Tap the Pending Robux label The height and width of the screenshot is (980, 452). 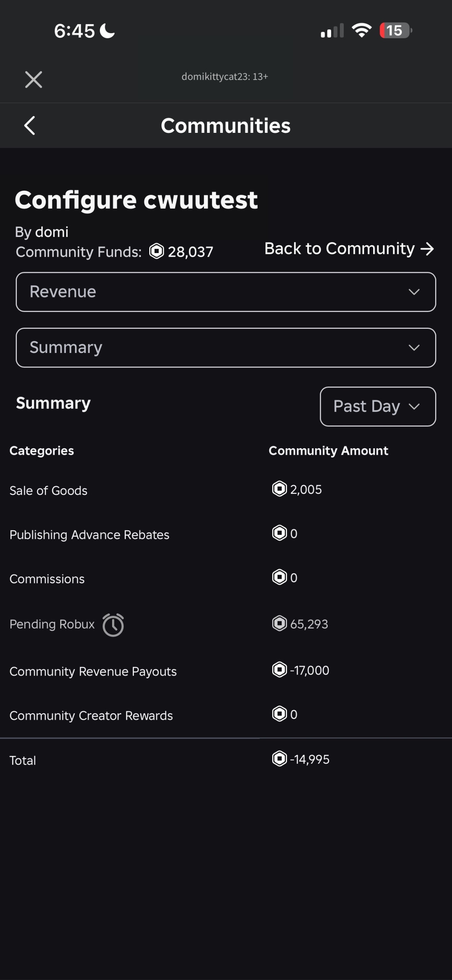(52, 624)
